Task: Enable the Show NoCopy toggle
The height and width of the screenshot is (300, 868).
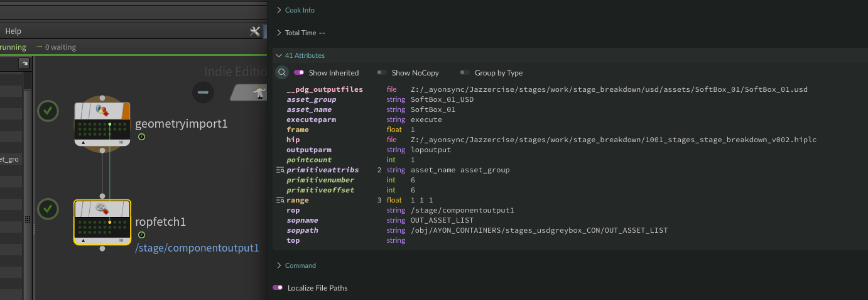Action: click(381, 73)
